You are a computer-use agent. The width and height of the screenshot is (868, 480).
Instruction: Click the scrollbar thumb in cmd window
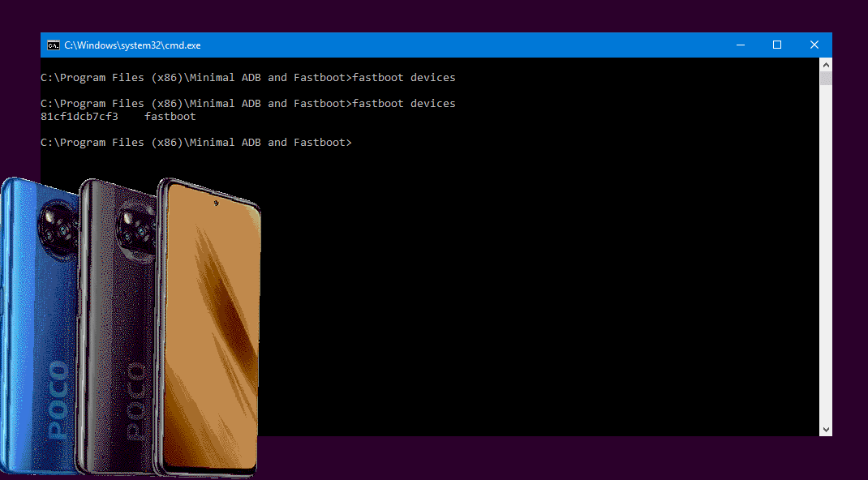pos(826,78)
